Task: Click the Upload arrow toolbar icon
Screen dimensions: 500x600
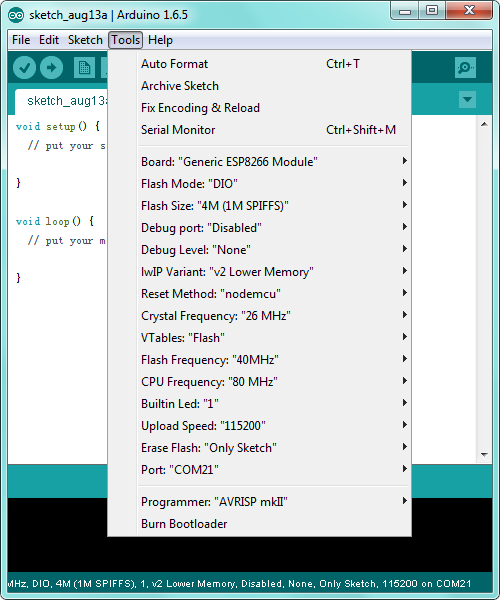Action: click(x=52, y=68)
